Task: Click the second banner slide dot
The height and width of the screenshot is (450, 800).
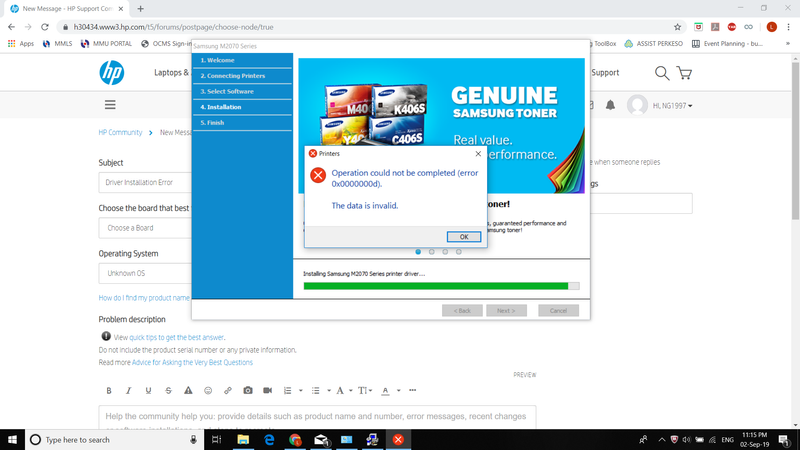Action: pos(432,252)
